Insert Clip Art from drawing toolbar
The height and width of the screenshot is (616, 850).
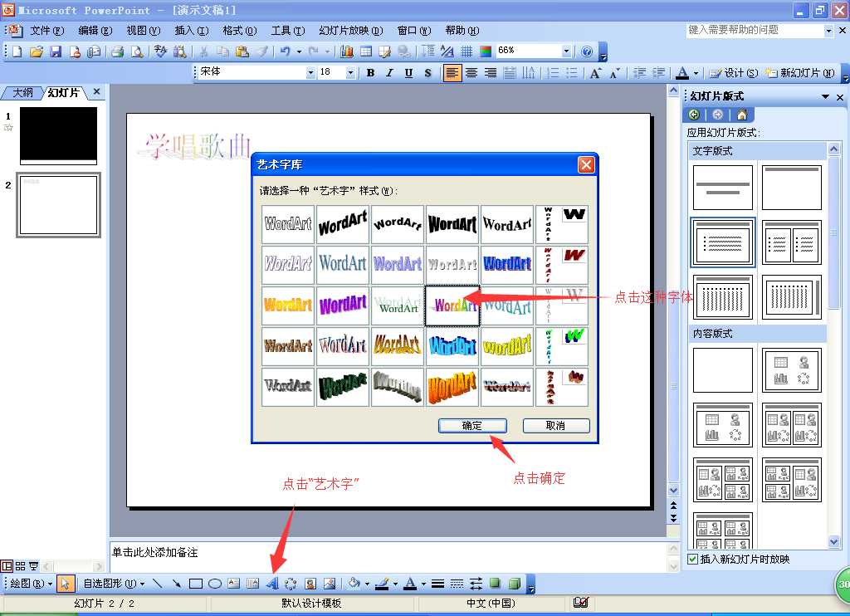[310, 584]
